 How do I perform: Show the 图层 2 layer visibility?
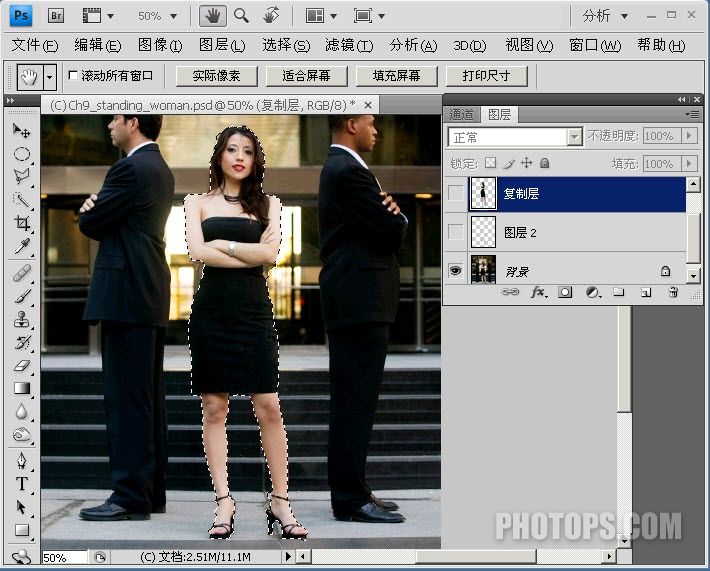[456, 232]
